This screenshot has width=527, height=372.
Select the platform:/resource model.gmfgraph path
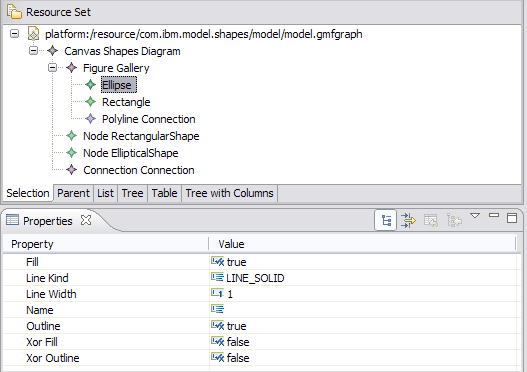click(x=204, y=34)
